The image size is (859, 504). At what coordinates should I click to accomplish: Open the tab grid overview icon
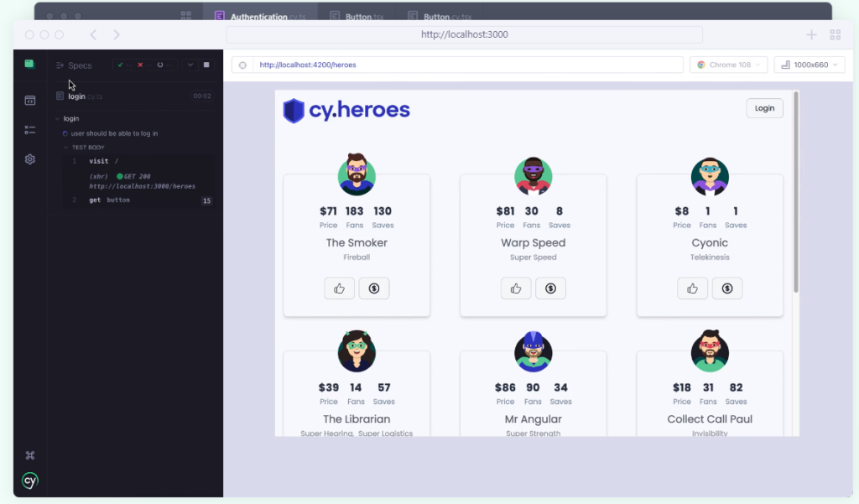(836, 35)
